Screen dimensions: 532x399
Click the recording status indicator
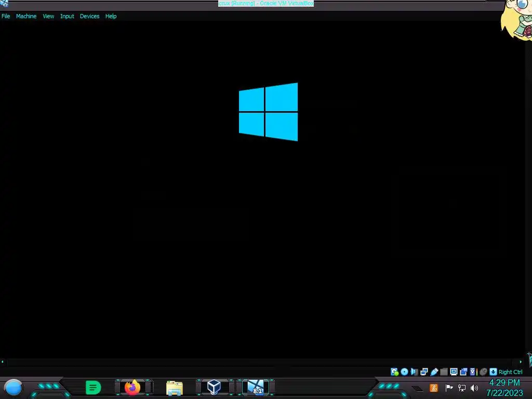463,372
